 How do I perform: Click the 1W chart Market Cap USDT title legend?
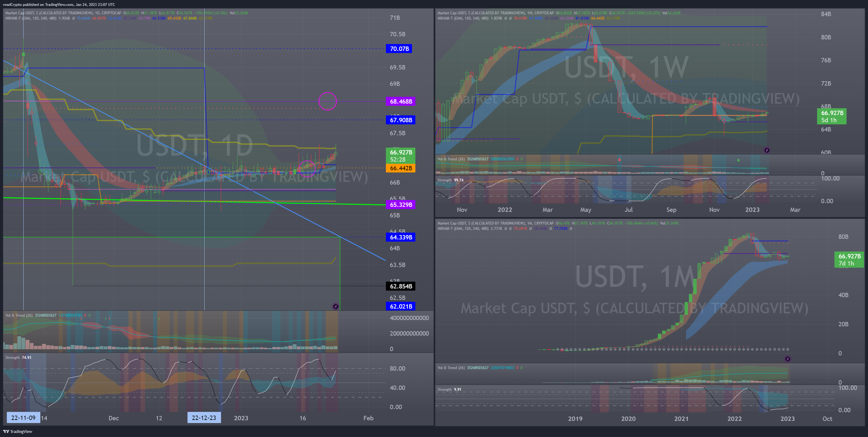coord(496,13)
